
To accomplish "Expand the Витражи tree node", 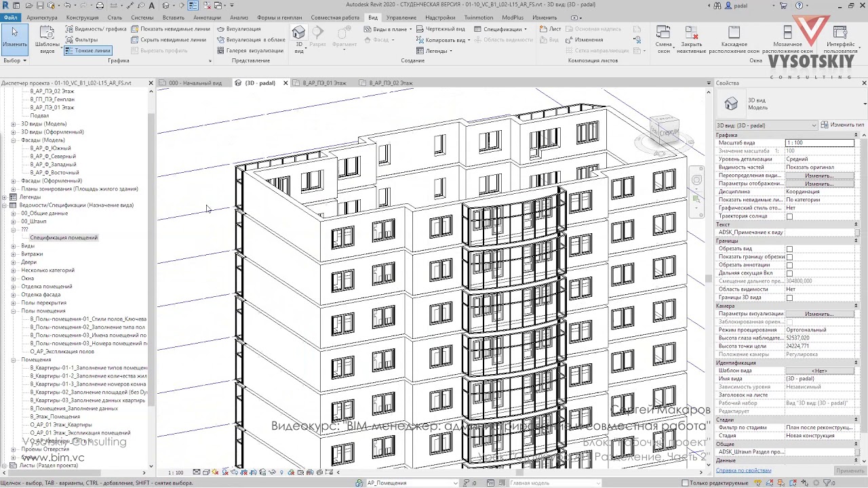I will pos(14,254).
